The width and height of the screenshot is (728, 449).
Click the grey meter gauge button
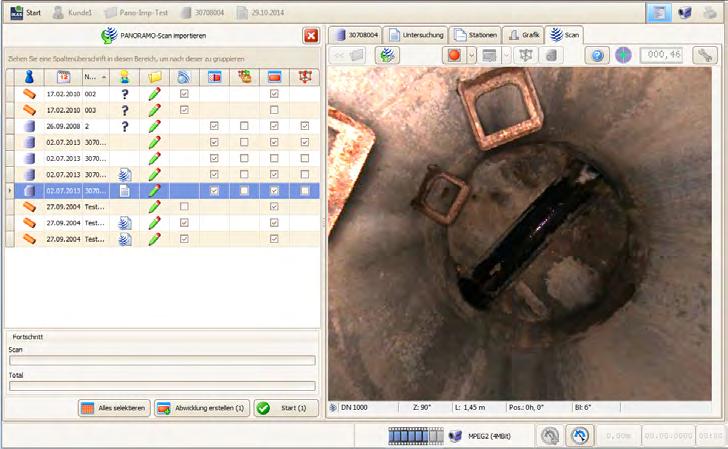550,436
